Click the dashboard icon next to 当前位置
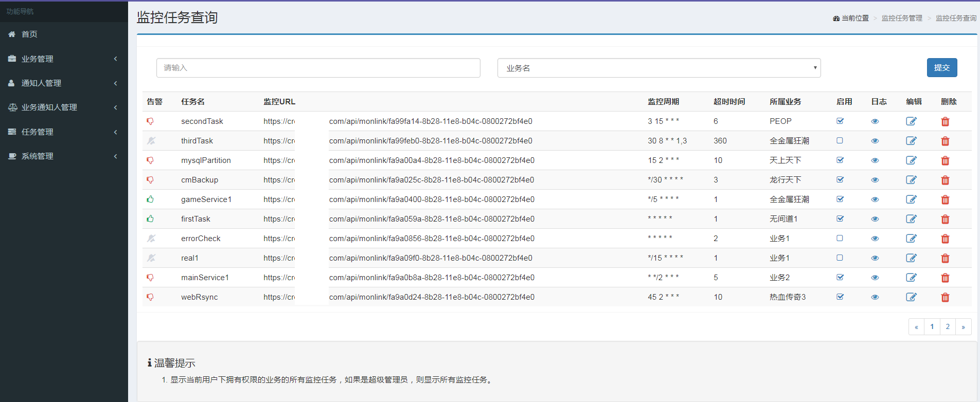This screenshot has height=402, width=980. click(x=836, y=19)
